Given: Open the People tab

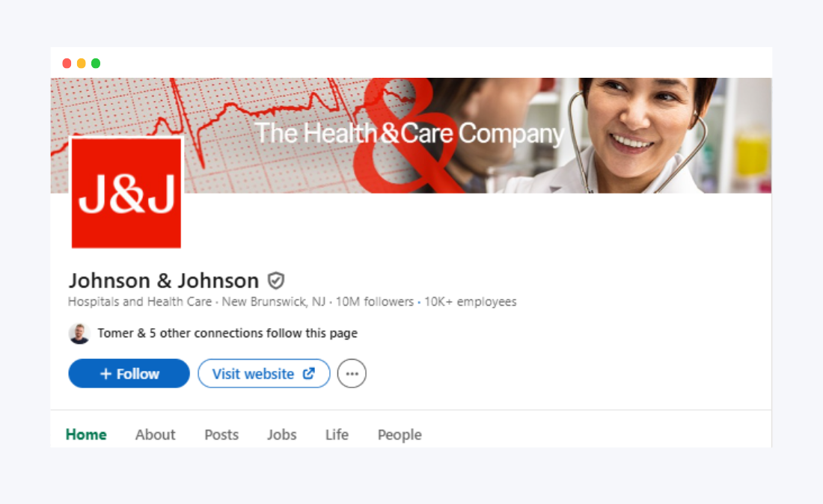Looking at the screenshot, I should [400, 434].
